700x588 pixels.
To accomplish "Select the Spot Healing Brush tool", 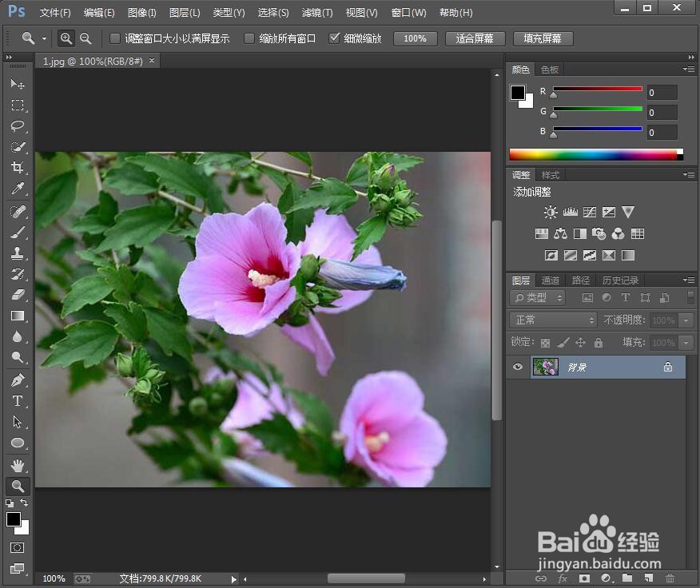I will pyautogui.click(x=18, y=211).
